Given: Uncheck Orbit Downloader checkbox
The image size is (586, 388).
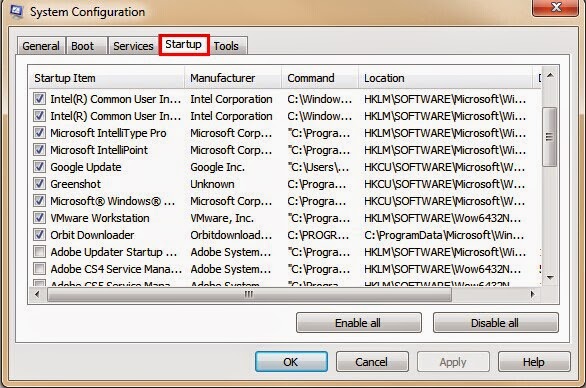Looking at the screenshot, I should 39,235.
